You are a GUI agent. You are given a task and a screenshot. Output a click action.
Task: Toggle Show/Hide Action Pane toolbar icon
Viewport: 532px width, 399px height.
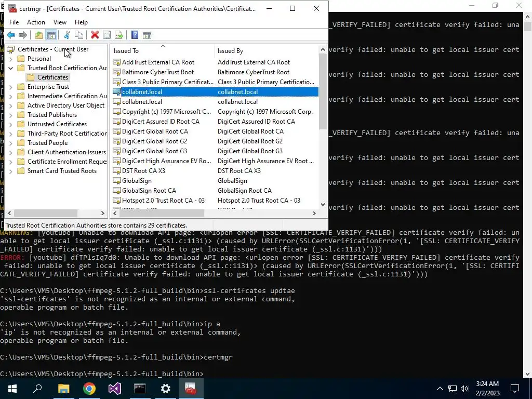[x=147, y=35]
